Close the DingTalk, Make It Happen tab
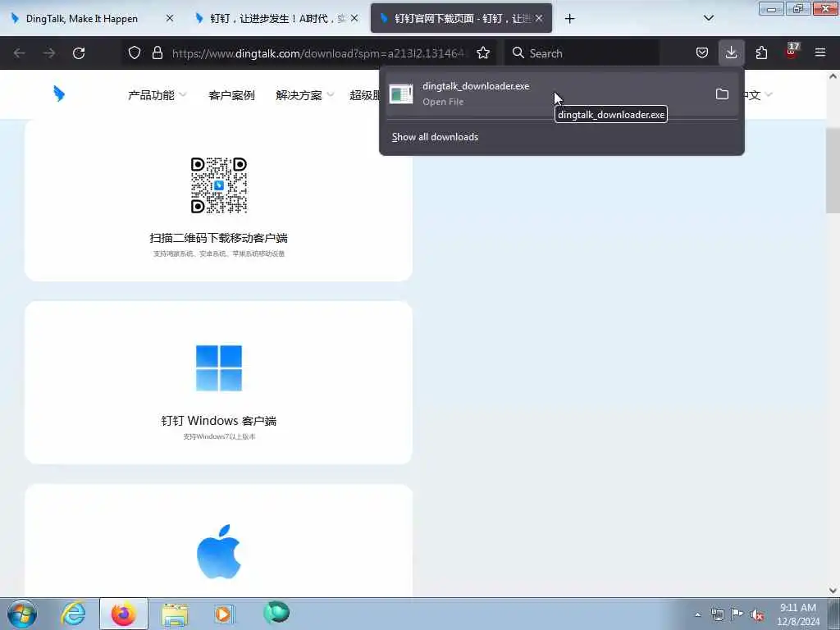Image resolution: width=840 pixels, height=630 pixels. (x=170, y=18)
